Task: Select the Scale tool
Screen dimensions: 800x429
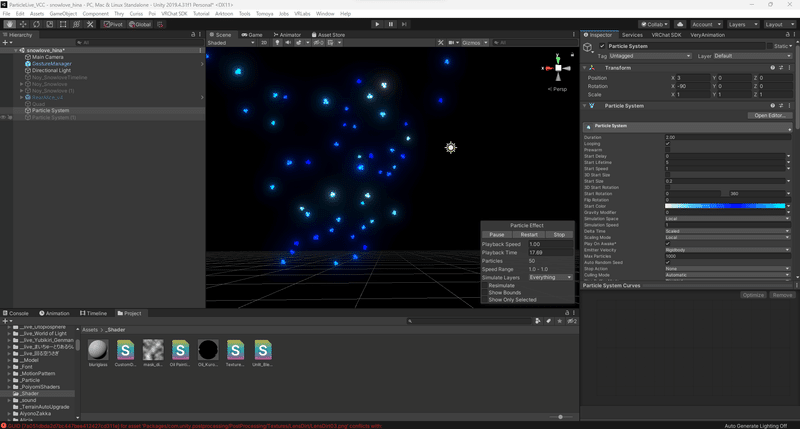Action: click(49, 24)
